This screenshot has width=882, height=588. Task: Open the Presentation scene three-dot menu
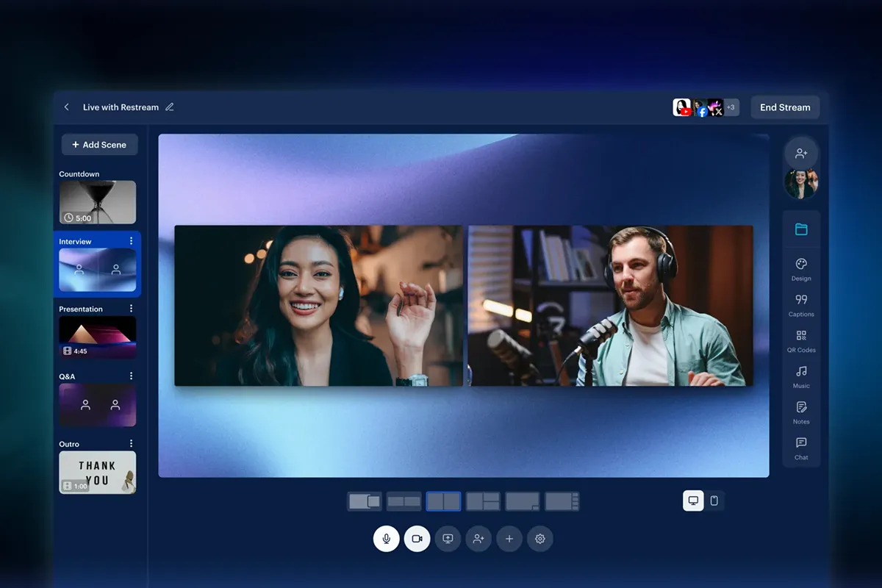132,309
